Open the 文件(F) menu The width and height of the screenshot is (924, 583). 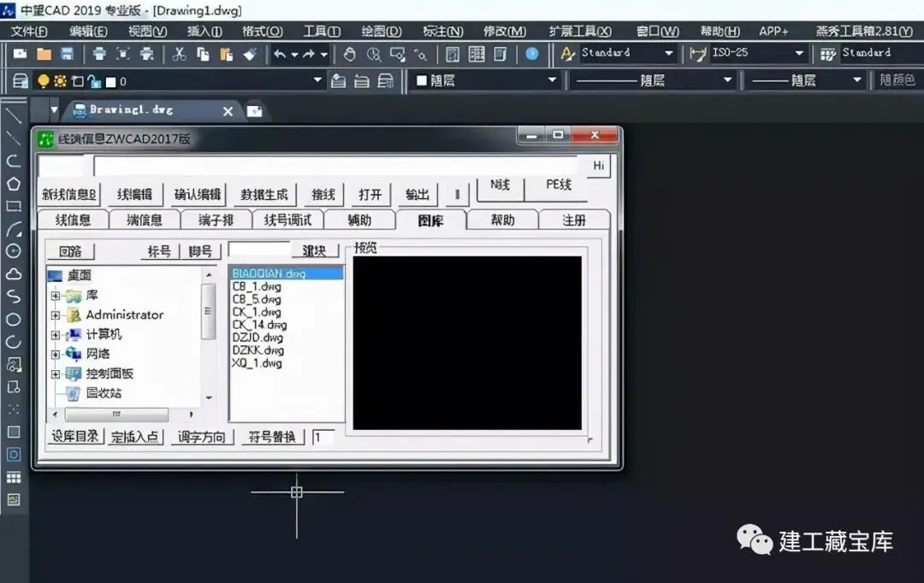tap(29, 32)
